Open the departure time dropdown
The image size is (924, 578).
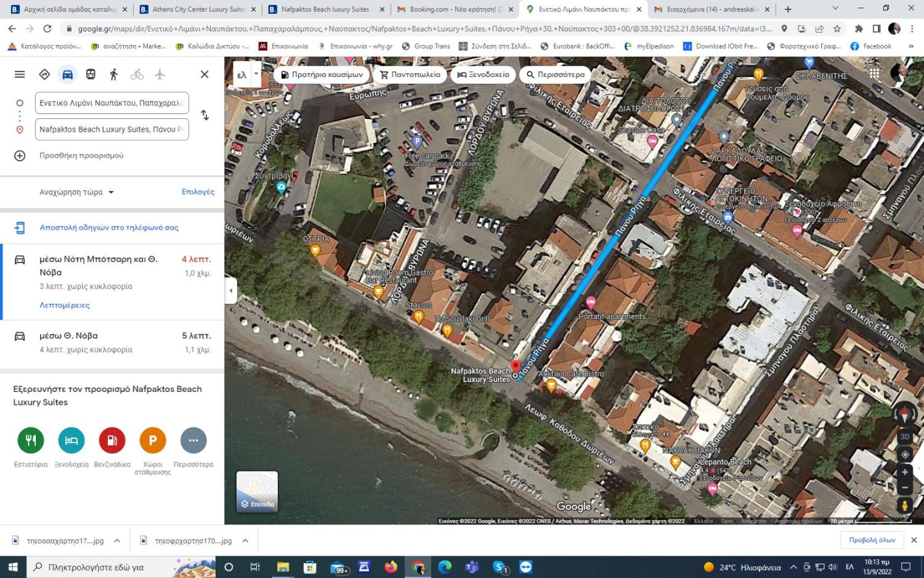[x=76, y=192]
